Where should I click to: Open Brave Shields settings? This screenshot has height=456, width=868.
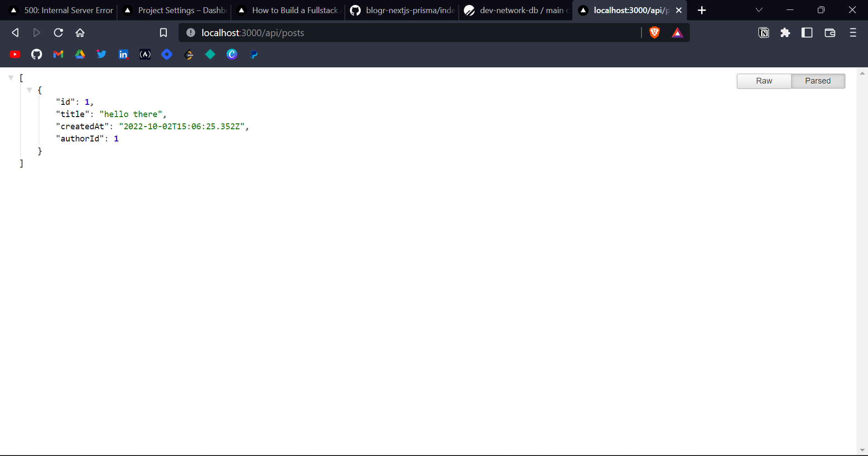[655, 33]
